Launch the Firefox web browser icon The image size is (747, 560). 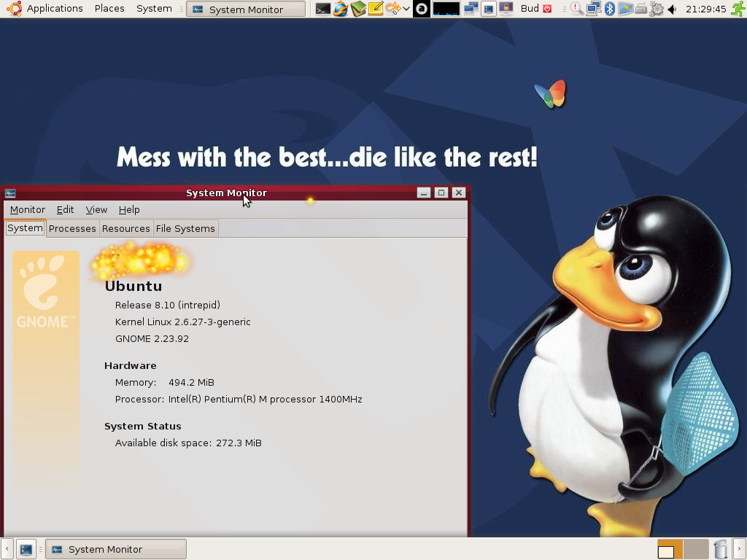click(x=340, y=9)
